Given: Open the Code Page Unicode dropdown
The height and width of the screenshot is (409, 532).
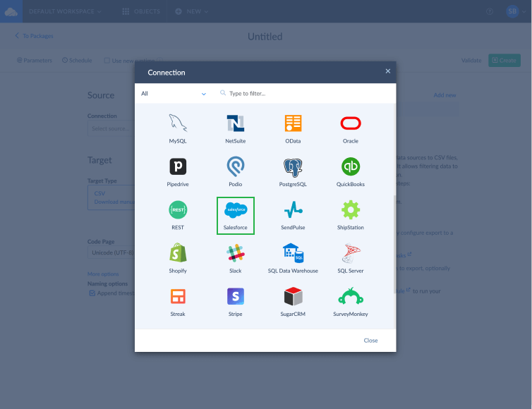Looking at the screenshot, I should [x=111, y=252].
